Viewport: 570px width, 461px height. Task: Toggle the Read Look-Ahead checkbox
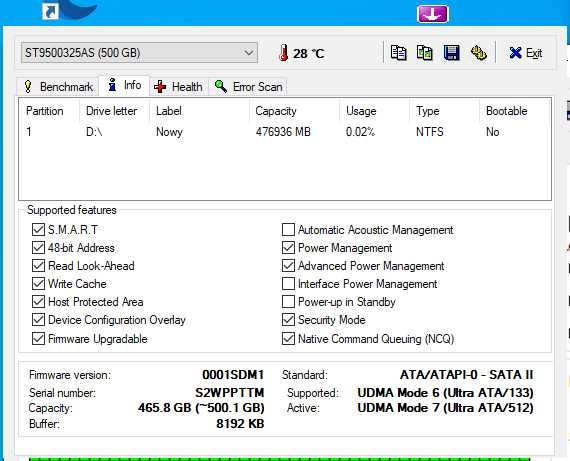tap(38, 266)
